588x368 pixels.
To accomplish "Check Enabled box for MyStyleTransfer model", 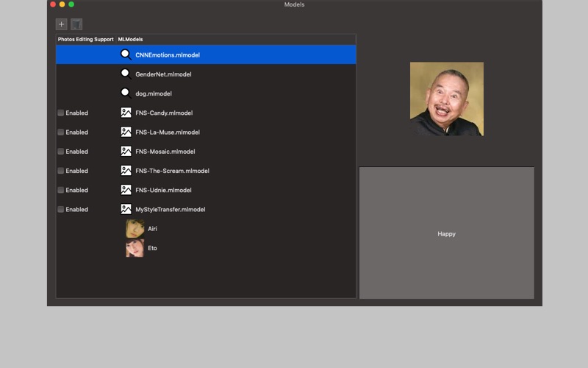I will pyautogui.click(x=61, y=209).
